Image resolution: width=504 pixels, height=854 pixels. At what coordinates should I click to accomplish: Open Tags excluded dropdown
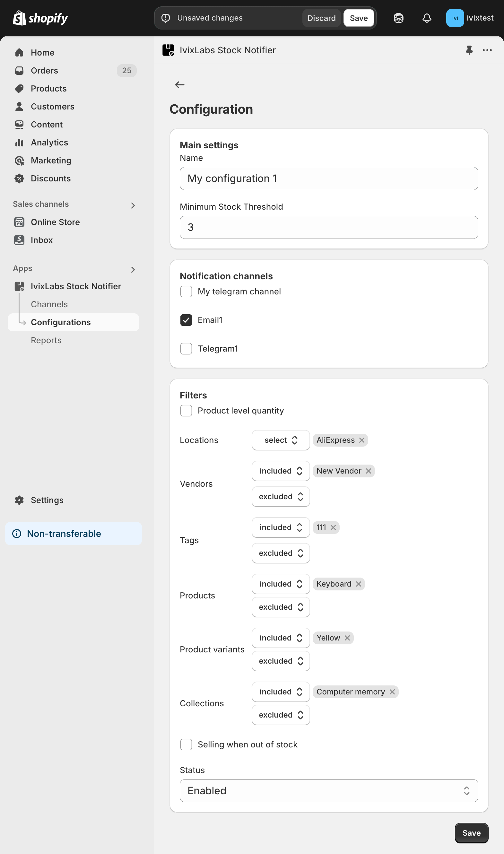pyautogui.click(x=281, y=553)
